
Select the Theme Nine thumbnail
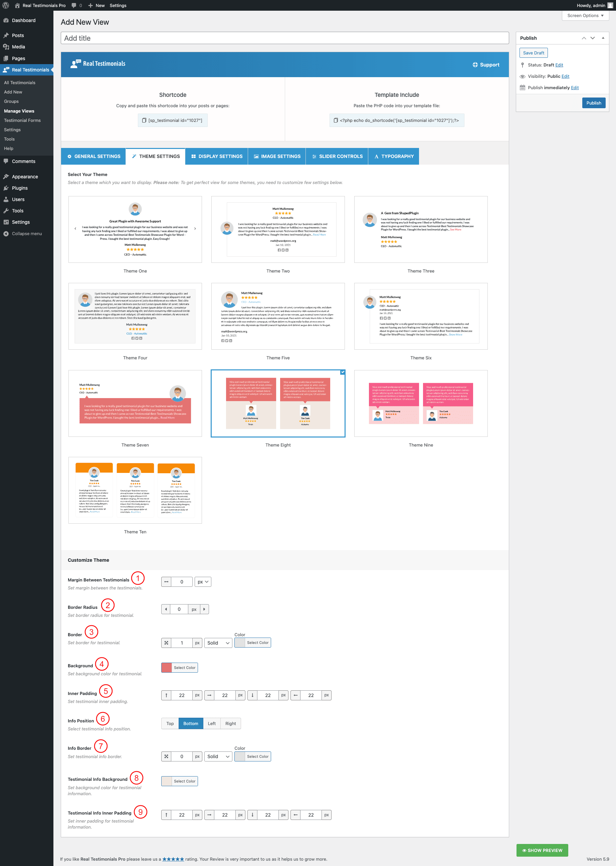click(421, 403)
